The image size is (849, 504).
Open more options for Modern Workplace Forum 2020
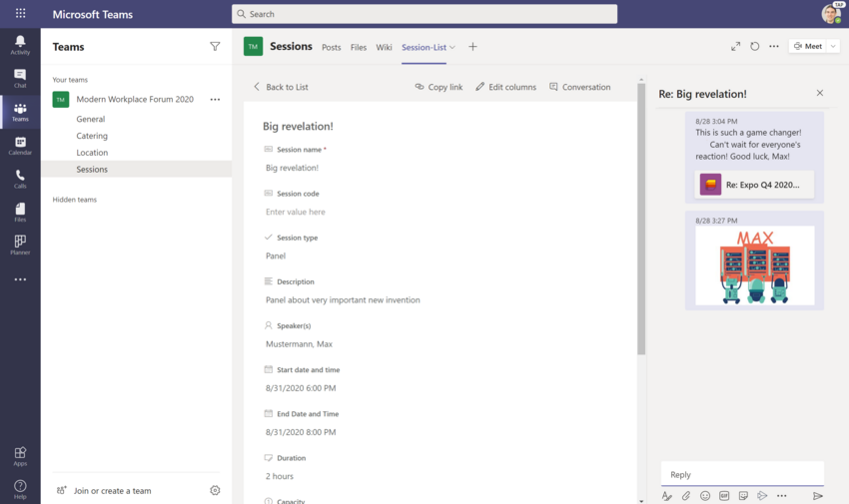coord(215,100)
